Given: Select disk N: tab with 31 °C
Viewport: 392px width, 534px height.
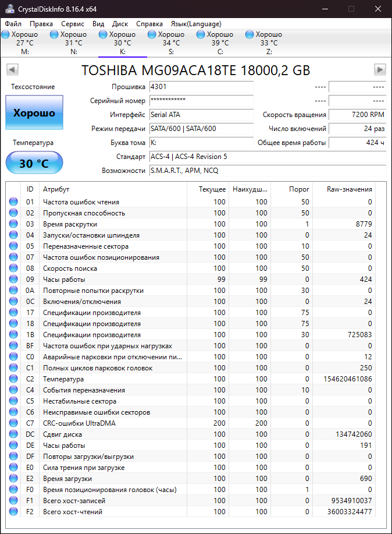Looking at the screenshot, I should click(73, 43).
